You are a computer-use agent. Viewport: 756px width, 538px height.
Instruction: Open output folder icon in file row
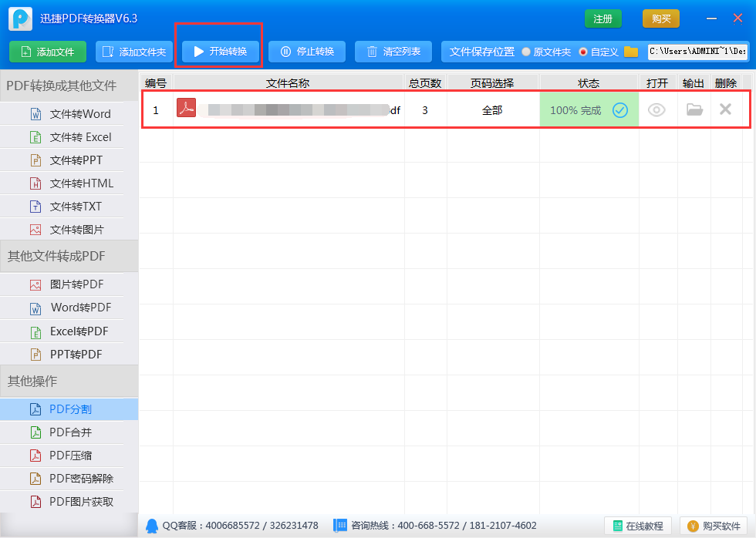coord(694,110)
